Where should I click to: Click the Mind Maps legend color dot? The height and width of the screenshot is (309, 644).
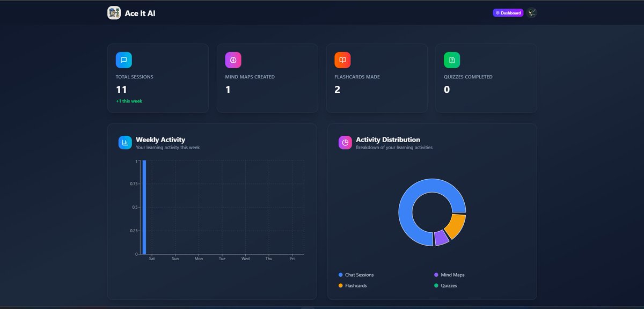pos(436,275)
